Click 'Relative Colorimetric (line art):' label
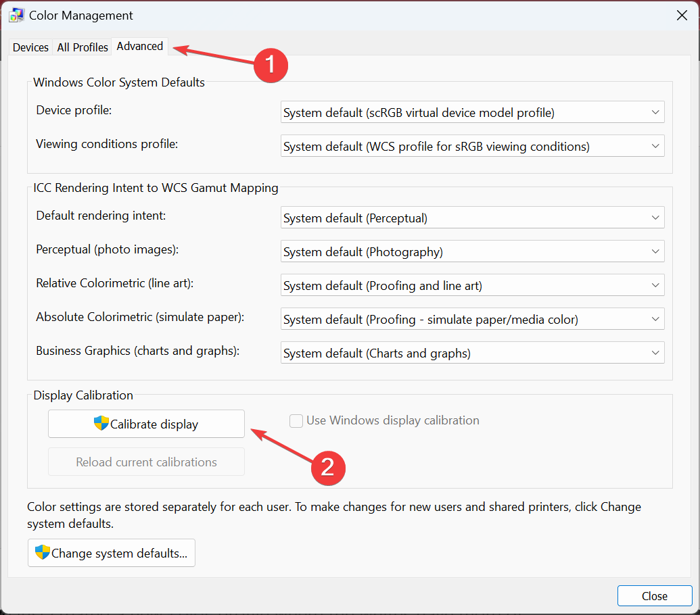Screen dimensions: 700x615 115,283
